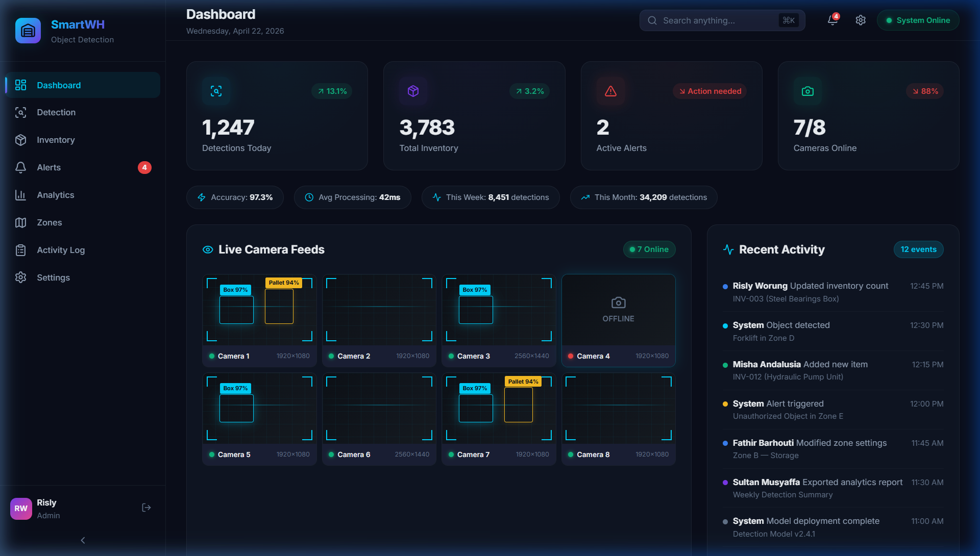Click the Cameras Online camera icon
This screenshot has width=980, height=556.
(807, 91)
